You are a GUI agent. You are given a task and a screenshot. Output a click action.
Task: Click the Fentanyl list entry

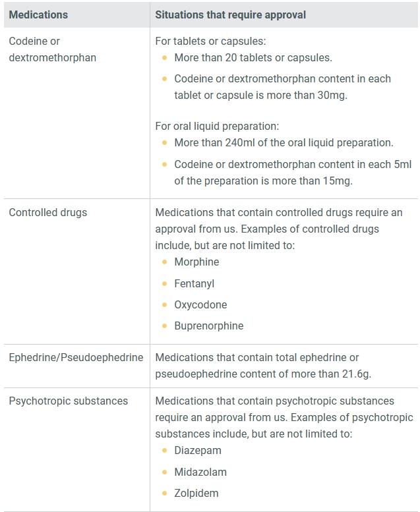(x=194, y=283)
